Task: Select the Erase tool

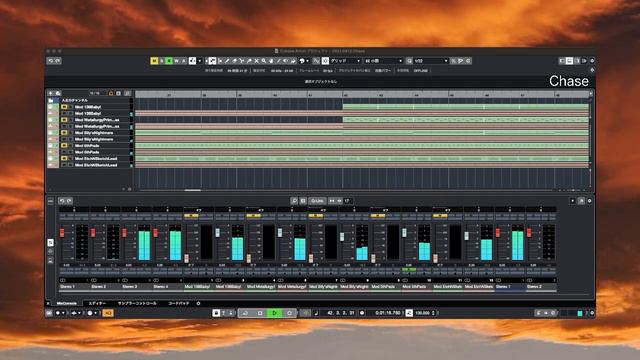Action: pos(235,61)
